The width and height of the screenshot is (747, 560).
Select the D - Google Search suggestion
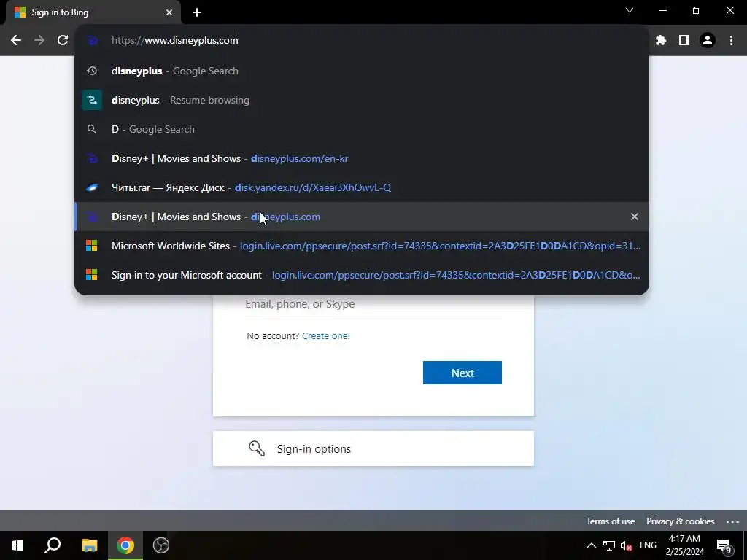tap(362, 129)
